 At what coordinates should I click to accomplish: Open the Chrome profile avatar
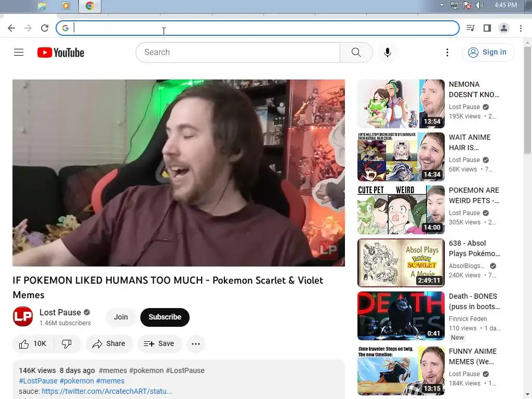point(504,28)
